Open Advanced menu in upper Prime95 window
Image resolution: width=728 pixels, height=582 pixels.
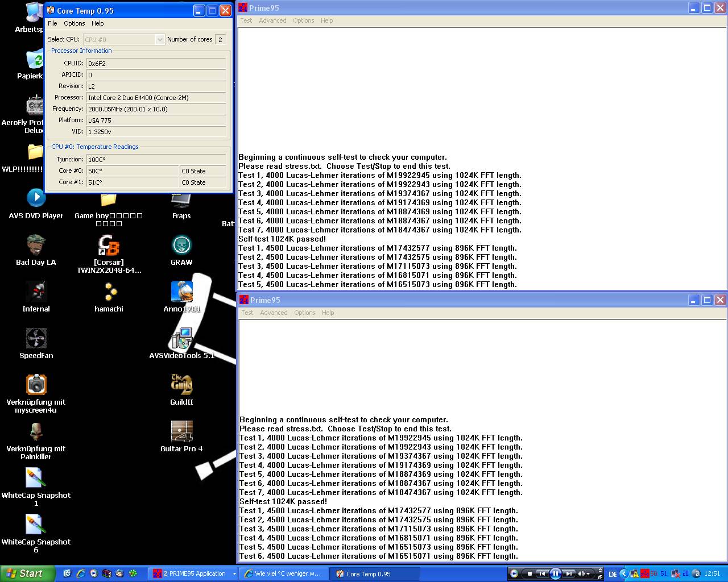272,20
